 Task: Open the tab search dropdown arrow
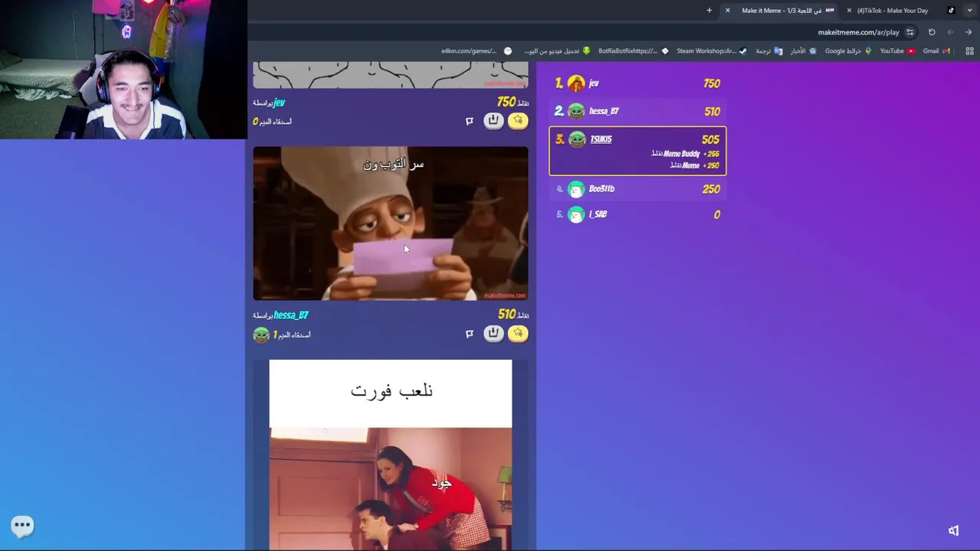pyautogui.click(x=969, y=11)
